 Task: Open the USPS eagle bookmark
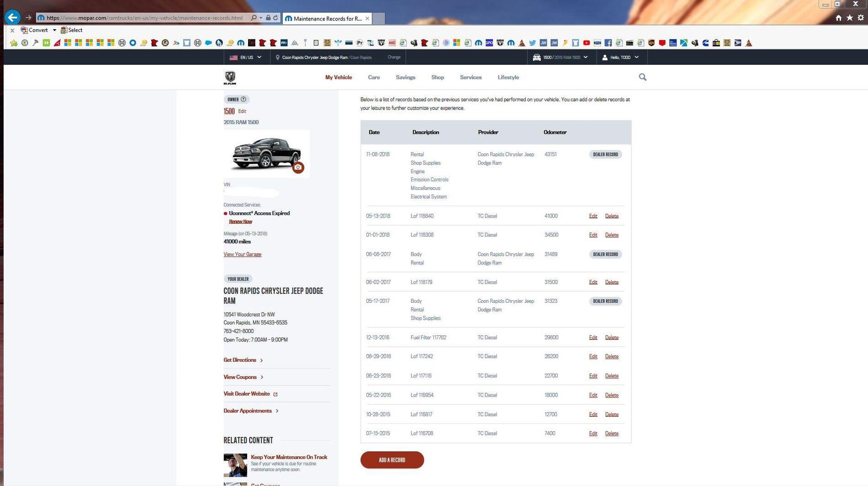[x=738, y=43]
